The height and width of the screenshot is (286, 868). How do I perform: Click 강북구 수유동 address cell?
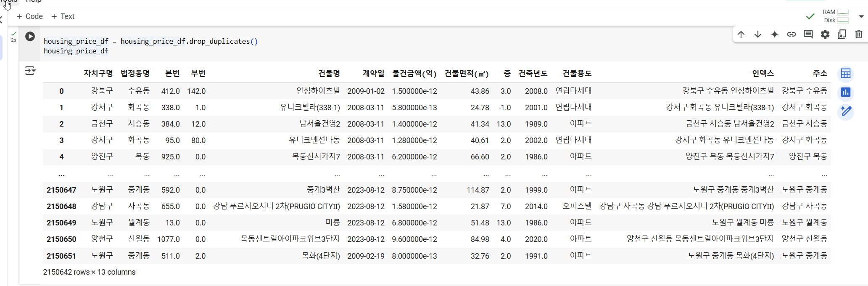click(x=804, y=91)
